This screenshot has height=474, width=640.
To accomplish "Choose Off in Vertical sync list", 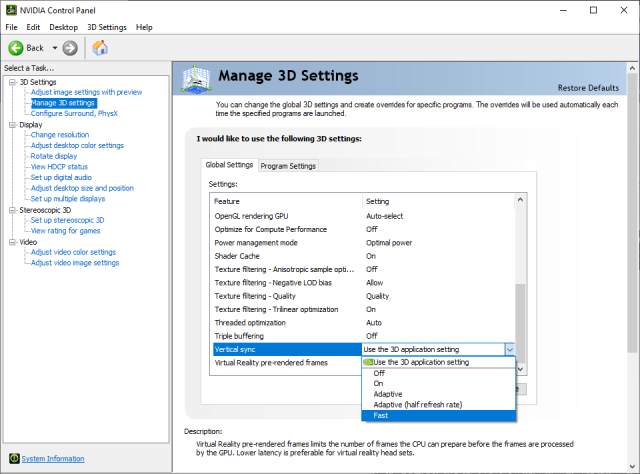I will pos(438,373).
